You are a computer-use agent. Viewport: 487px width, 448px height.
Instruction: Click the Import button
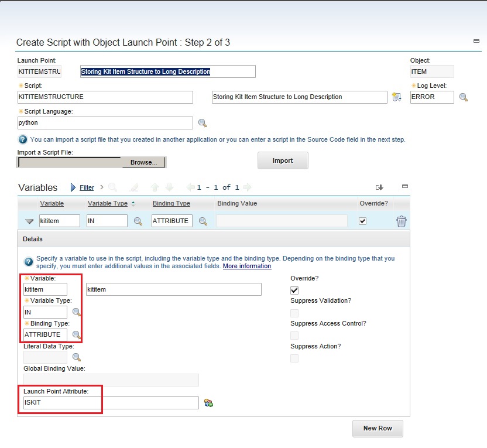coord(283,160)
